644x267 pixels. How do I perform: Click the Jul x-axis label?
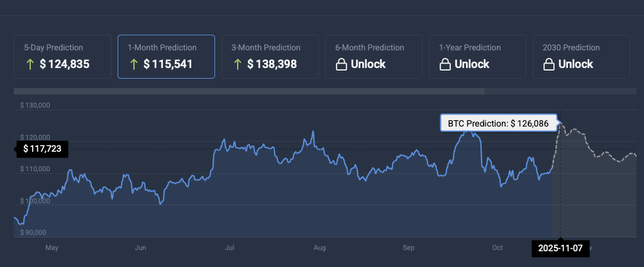tap(230, 247)
